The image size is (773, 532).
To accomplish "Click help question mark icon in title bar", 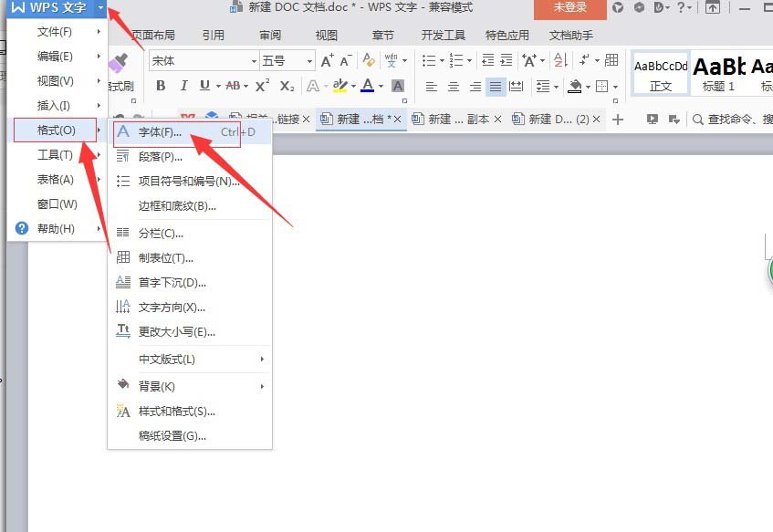I will pos(681,7).
